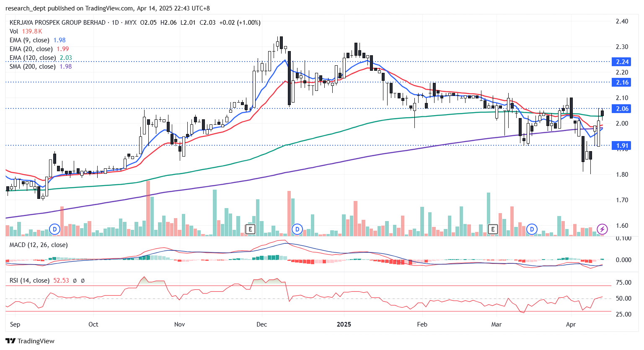Click the low value L2.01
644x350 pixels.
[188, 22]
